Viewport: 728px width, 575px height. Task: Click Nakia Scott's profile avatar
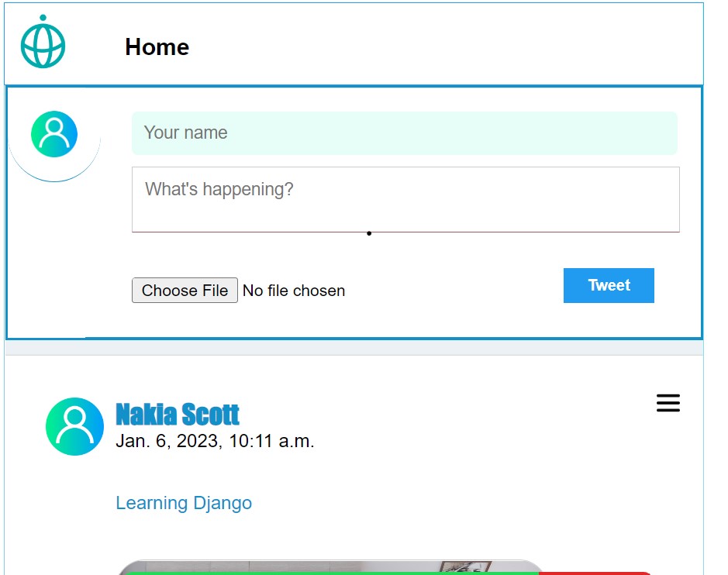[74, 425]
